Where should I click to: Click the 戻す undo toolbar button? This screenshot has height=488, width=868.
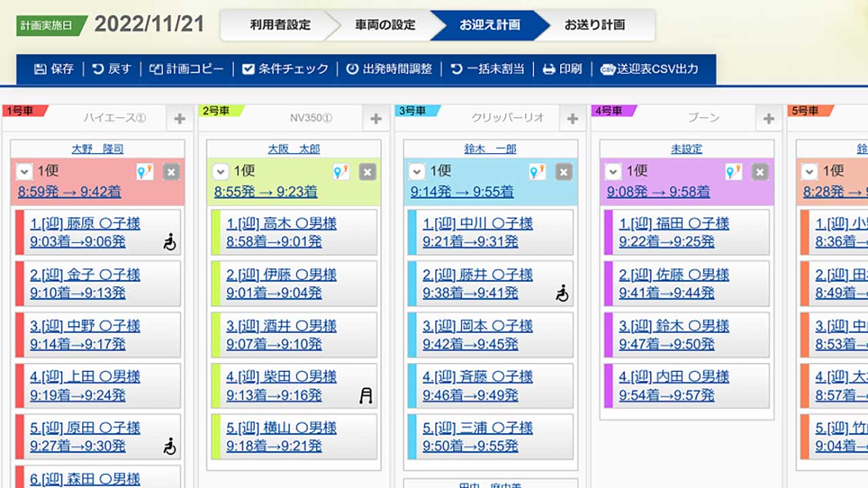click(x=111, y=68)
